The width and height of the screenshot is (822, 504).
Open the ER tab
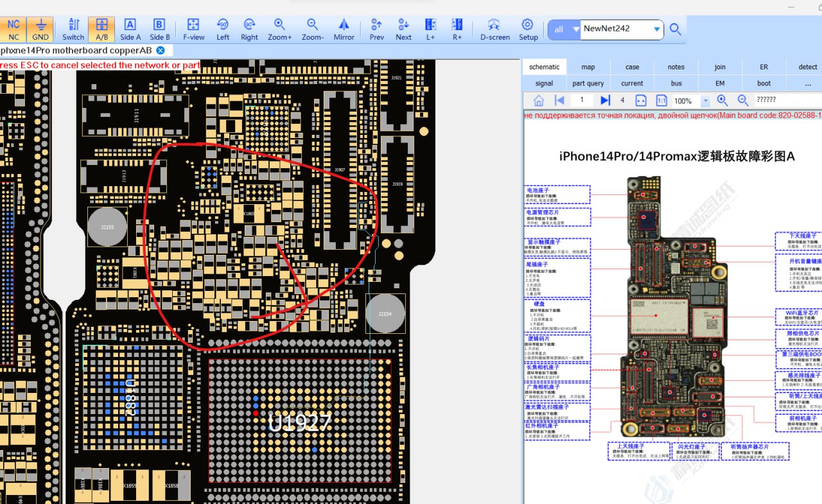pyautogui.click(x=764, y=67)
